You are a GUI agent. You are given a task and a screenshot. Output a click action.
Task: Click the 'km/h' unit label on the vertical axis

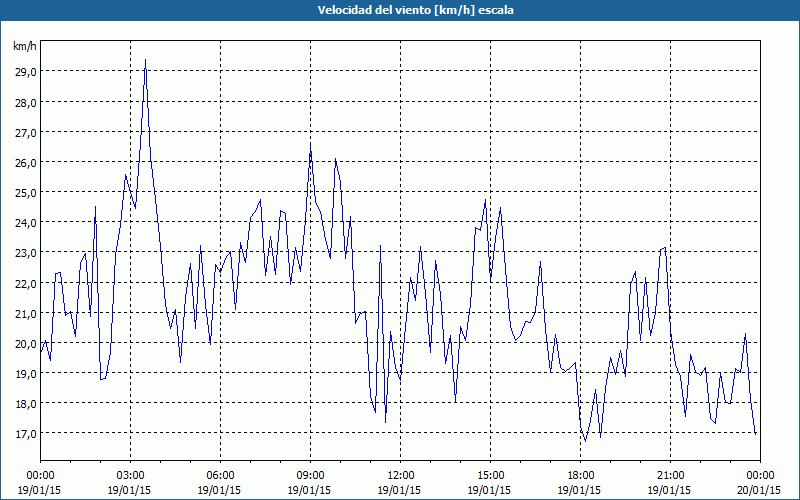(x=25, y=46)
